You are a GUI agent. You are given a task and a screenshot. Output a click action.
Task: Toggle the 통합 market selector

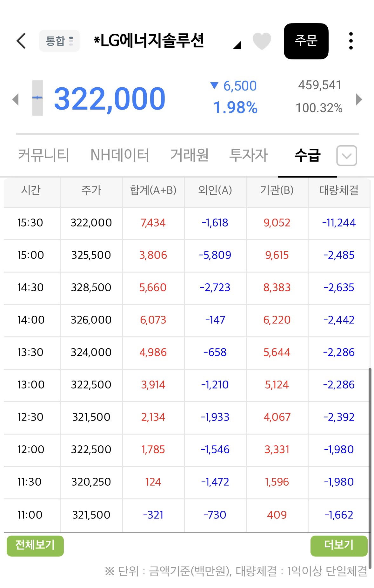[x=59, y=41]
